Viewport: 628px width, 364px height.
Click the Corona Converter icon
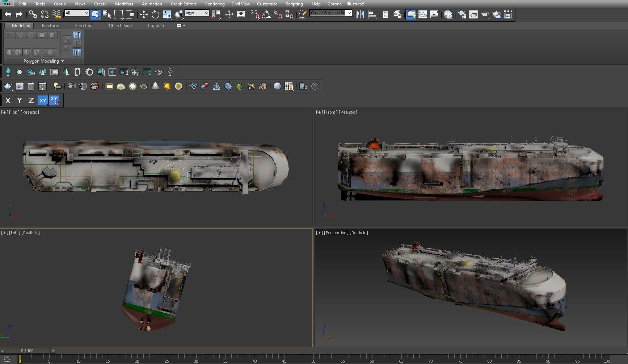pos(303,86)
